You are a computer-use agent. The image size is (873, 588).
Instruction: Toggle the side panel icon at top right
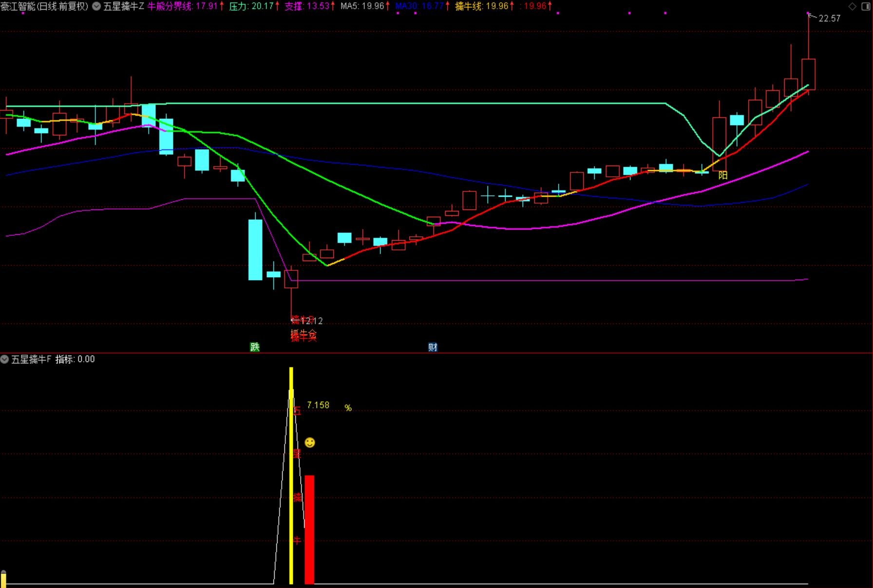865,6
